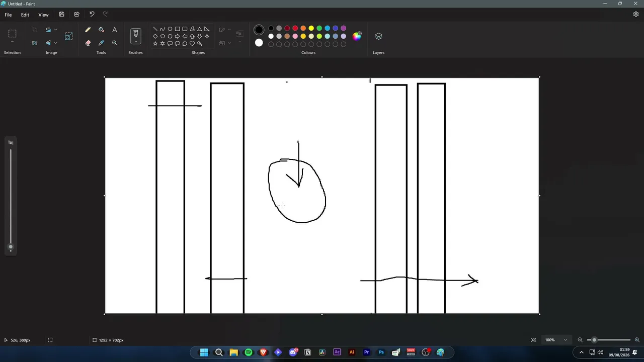Choose the Diamond shape

[x=155, y=36]
